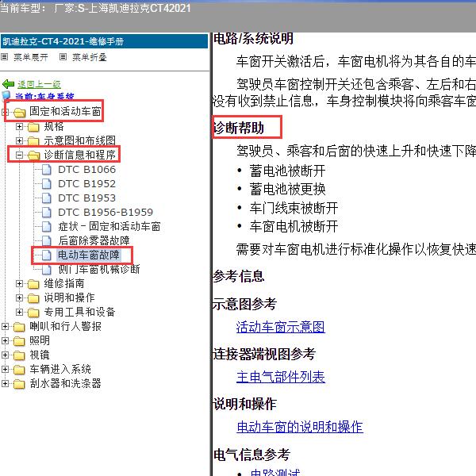
Task: Open the 侧门车窗机械诊断 entry
Action: (x=99, y=269)
